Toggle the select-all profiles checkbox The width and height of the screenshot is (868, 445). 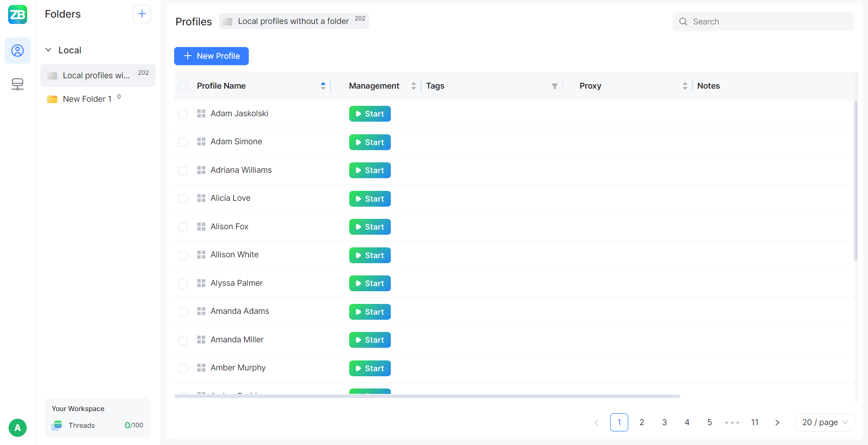(x=183, y=86)
